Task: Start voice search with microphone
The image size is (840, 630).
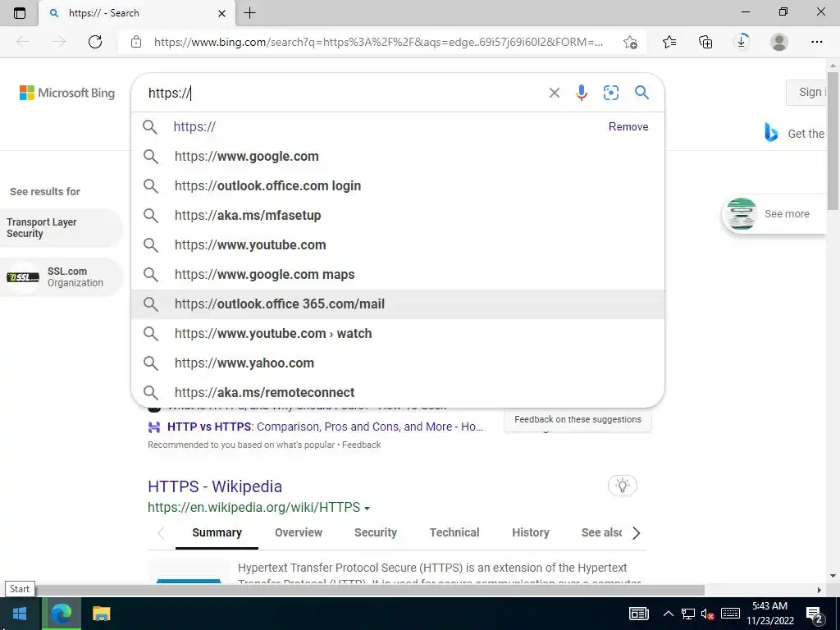Action: click(582, 93)
